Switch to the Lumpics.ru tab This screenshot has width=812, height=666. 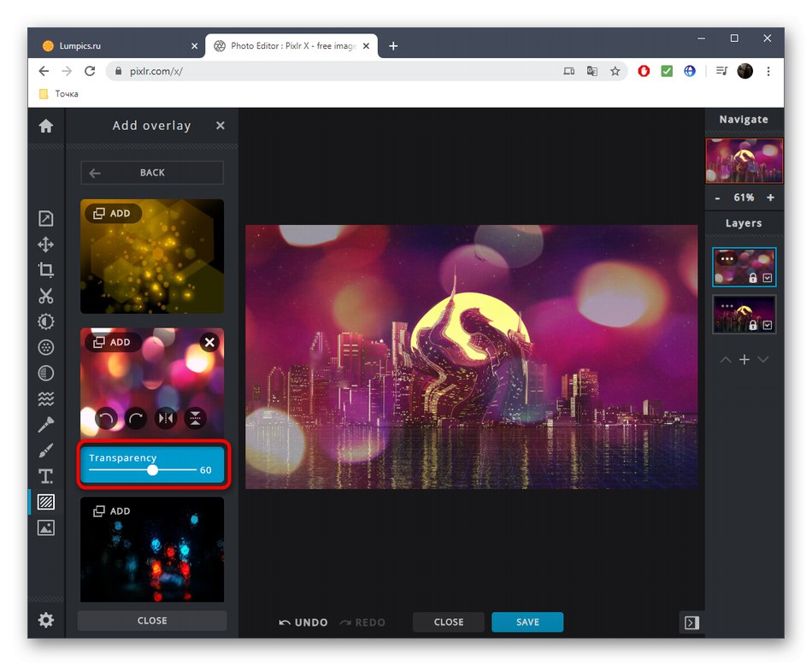(111, 45)
